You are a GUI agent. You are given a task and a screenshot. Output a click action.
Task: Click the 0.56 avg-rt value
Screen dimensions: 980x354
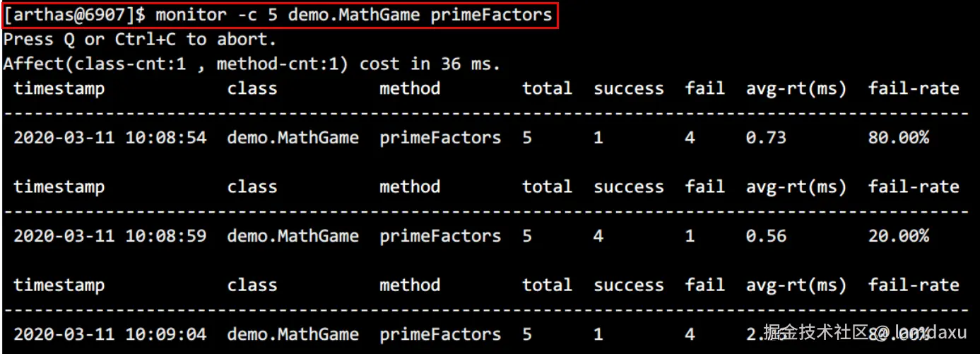[766, 236]
